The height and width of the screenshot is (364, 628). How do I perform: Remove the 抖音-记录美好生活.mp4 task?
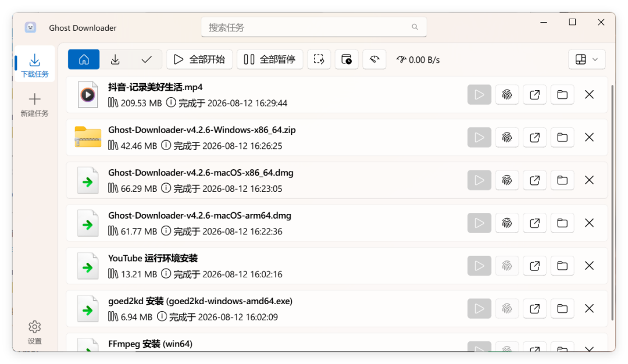click(x=589, y=95)
